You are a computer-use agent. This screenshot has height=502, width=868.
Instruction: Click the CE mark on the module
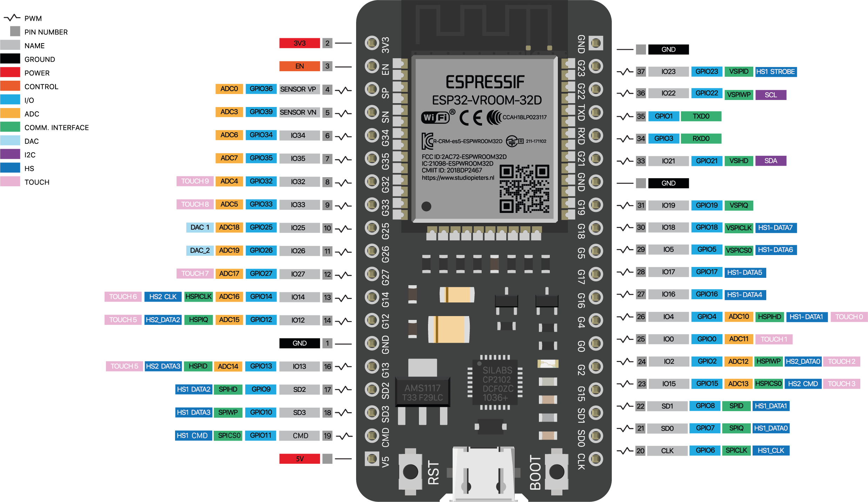point(470,118)
